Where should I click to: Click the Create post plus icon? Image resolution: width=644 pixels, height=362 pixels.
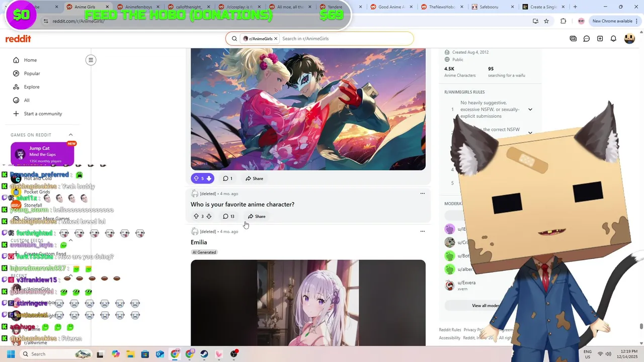click(600, 39)
